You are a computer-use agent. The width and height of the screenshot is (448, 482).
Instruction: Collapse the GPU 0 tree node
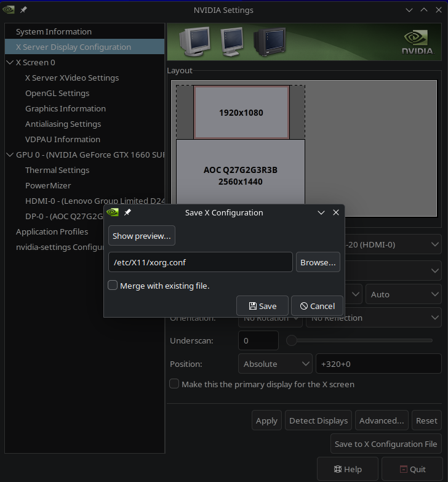coord(10,155)
